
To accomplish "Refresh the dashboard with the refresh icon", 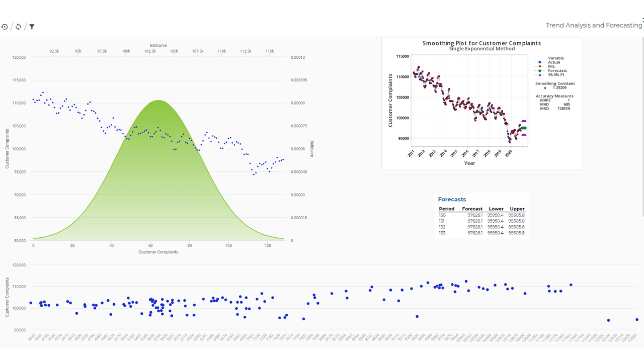I will (x=18, y=27).
